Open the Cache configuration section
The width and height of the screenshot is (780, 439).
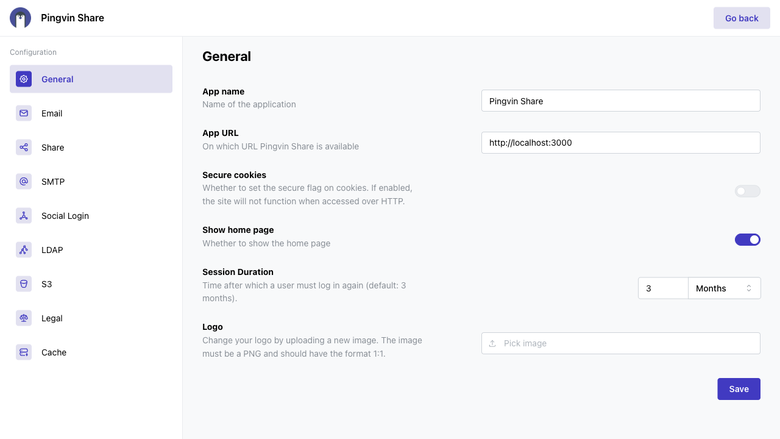[91, 352]
